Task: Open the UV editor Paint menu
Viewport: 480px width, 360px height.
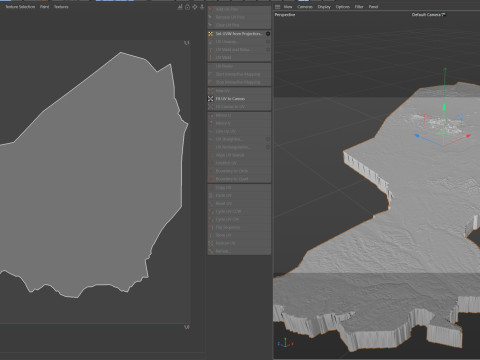Action: [44, 7]
